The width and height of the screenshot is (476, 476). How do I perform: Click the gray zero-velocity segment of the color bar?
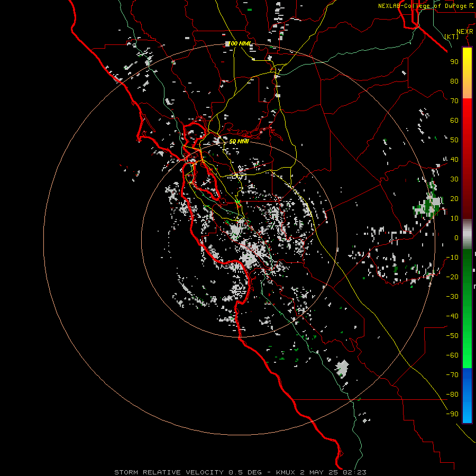tap(467, 234)
